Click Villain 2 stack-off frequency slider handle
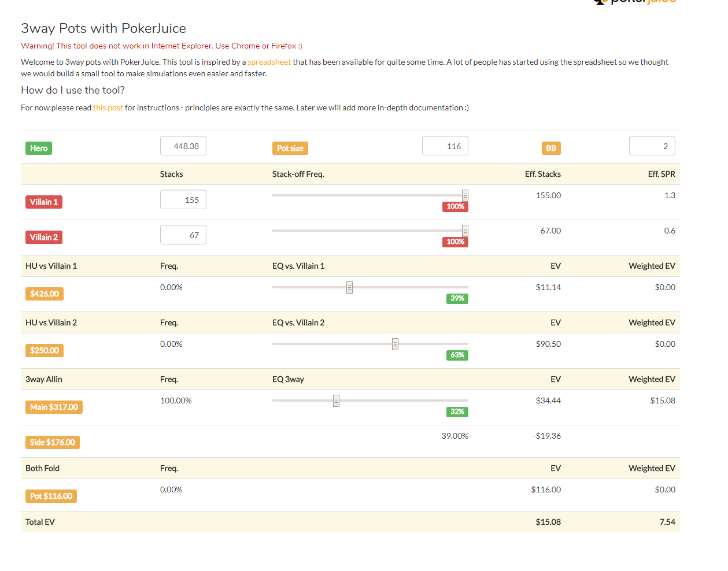Viewport: 728px width, 571px height. pyautogui.click(x=465, y=231)
